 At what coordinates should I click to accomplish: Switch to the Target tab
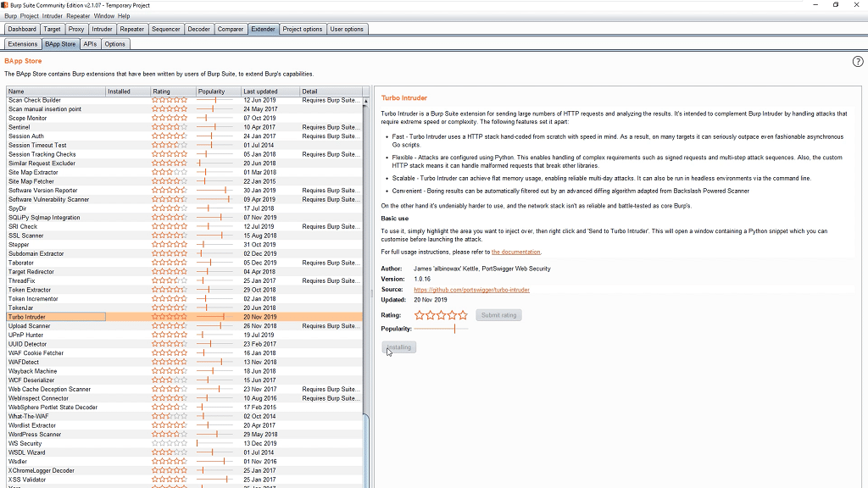[52, 30]
